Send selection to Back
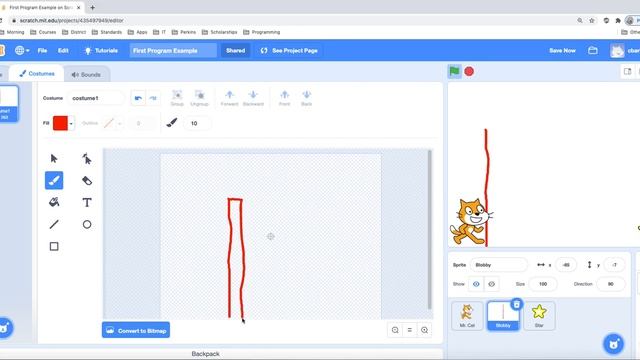This screenshot has height=360, width=640. (x=307, y=98)
